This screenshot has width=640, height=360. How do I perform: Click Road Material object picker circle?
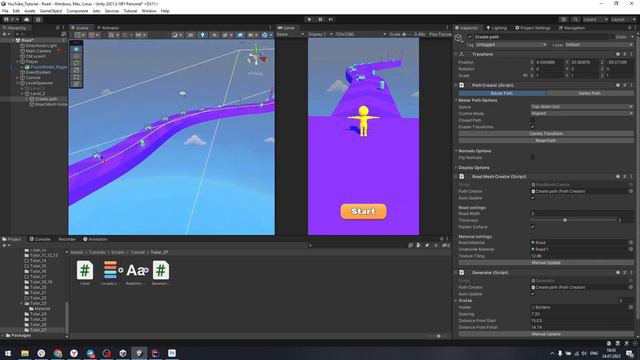point(631,242)
